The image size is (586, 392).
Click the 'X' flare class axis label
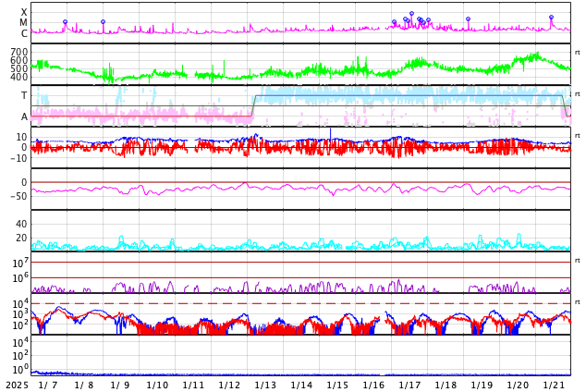24,12
